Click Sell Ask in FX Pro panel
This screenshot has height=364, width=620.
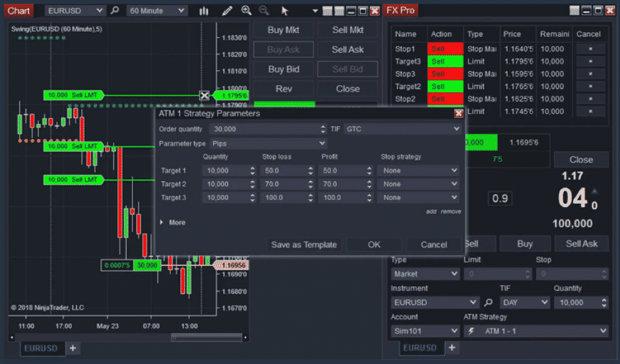click(x=581, y=243)
